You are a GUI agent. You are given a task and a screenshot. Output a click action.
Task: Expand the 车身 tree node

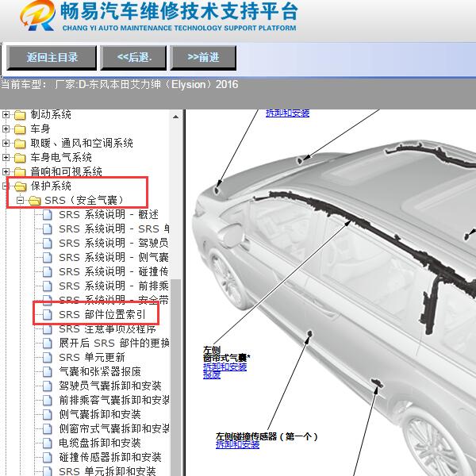[6, 129]
